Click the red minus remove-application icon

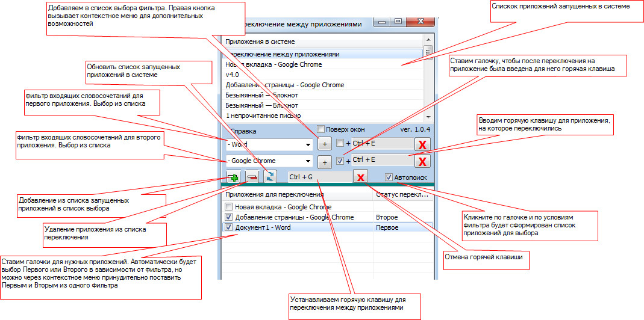252,177
